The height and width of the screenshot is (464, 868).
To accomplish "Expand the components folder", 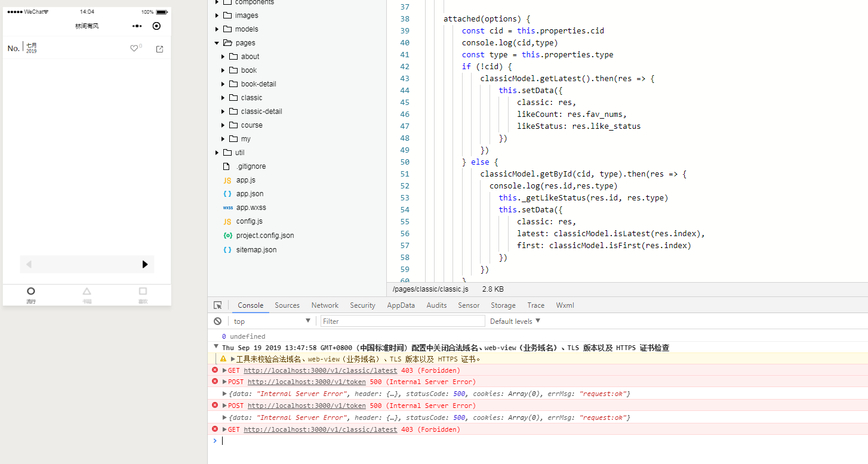I will tap(217, 2).
